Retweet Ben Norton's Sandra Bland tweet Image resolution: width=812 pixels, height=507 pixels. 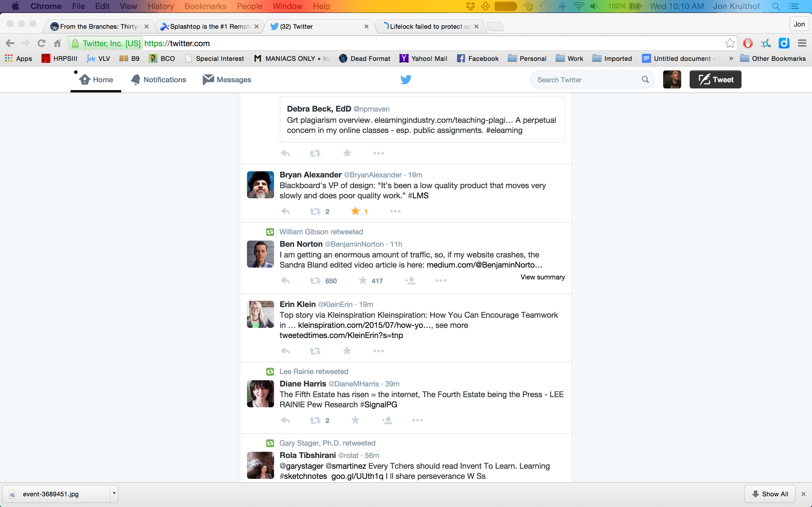[315, 281]
